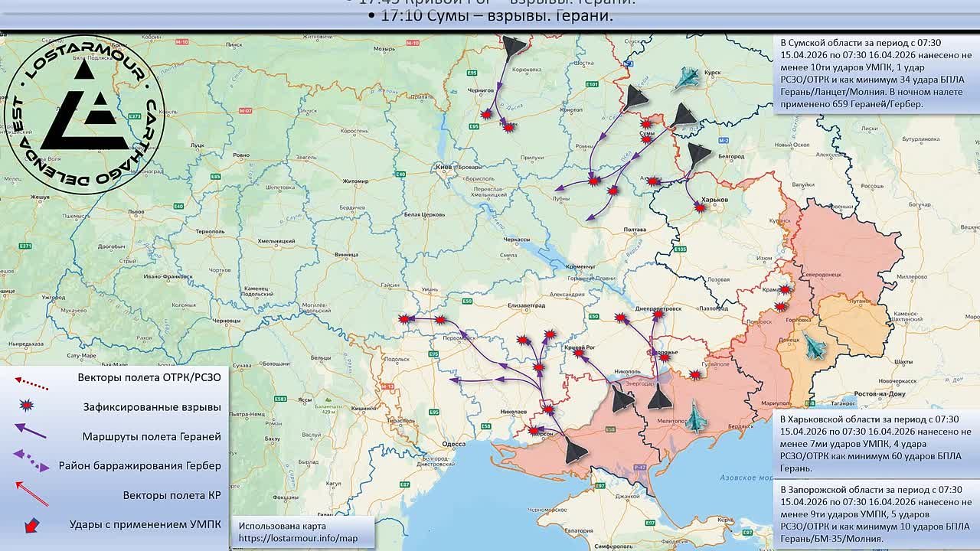Click the Одесса city label on map

[x=453, y=444]
